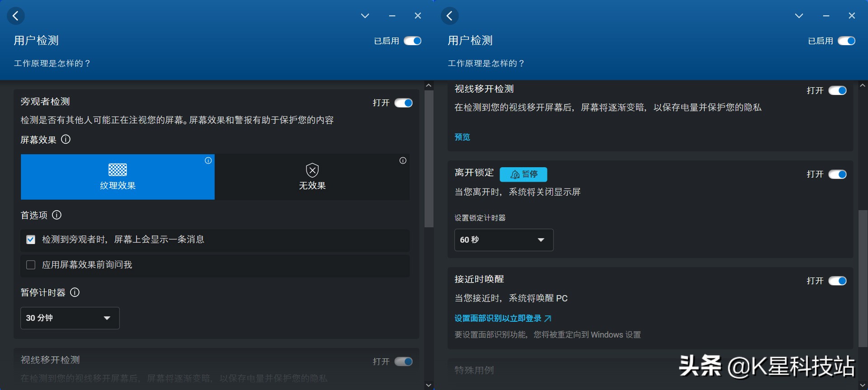Viewport: 868px width, 390px height.
Task: Turn off 接近时唤醒 switch
Action: [837, 281]
